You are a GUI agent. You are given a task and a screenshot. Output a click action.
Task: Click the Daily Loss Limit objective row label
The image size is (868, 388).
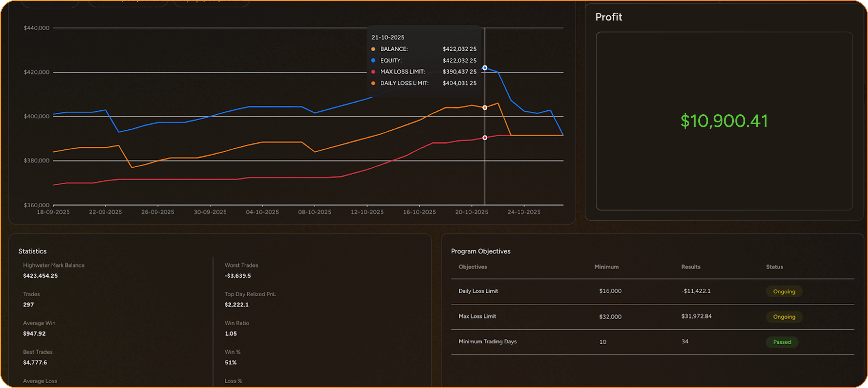click(x=478, y=291)
